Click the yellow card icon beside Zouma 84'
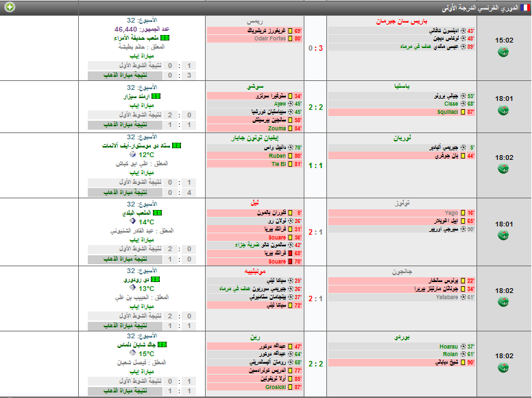Image resolution: width=532 pixels, height=398 pixels. tap(291, 128)
